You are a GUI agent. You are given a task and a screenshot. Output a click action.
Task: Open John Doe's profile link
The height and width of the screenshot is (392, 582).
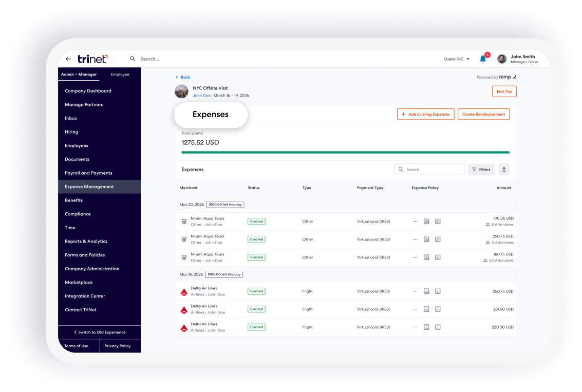201,96
